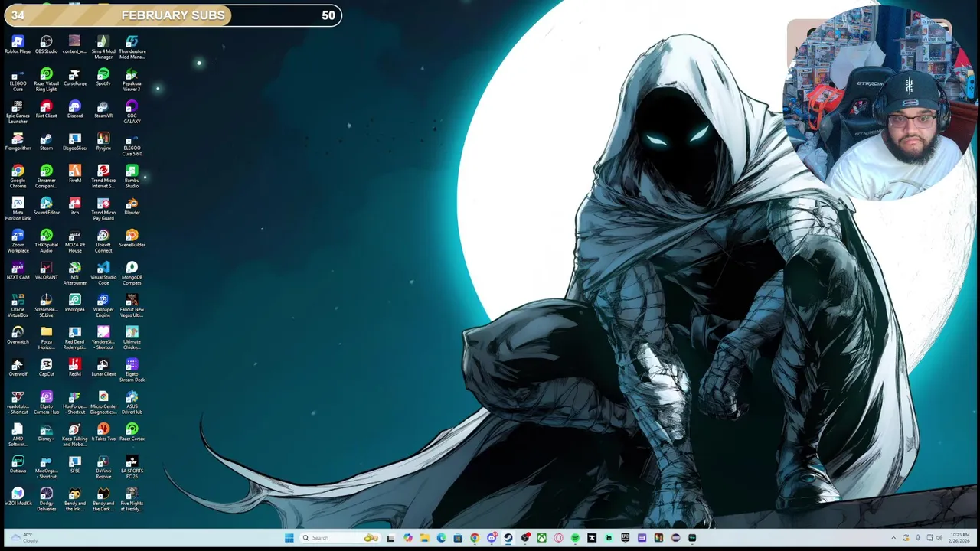Select the inZOI ModKit icon
The height and width of the screenshot is (551, 980).
(x=18, y=497)
